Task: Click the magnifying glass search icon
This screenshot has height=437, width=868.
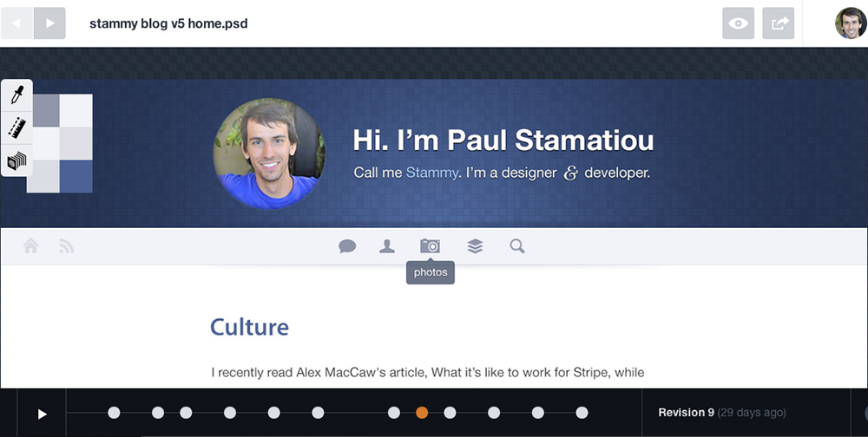Action: [517, 246]
